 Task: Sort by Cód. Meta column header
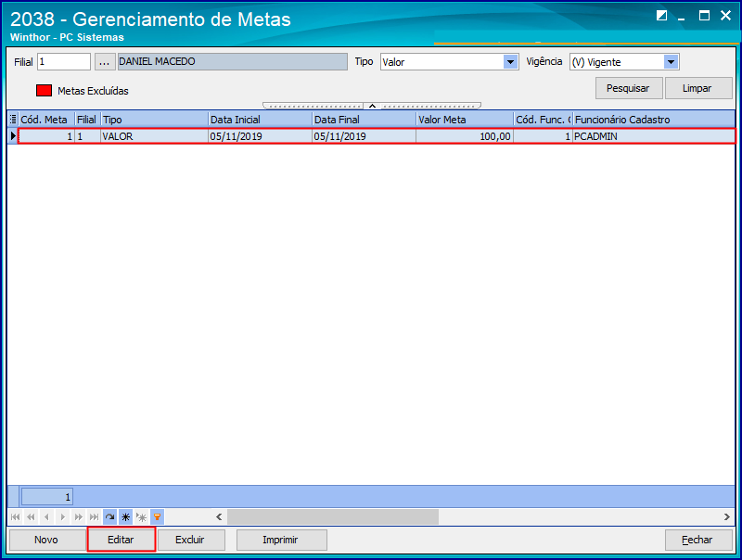[46, 120]
